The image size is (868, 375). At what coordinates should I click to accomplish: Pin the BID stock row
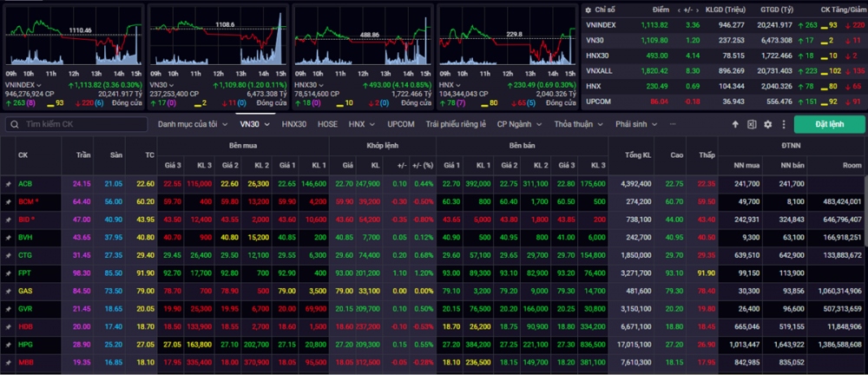pyautogui.click(x=8, y=220)
